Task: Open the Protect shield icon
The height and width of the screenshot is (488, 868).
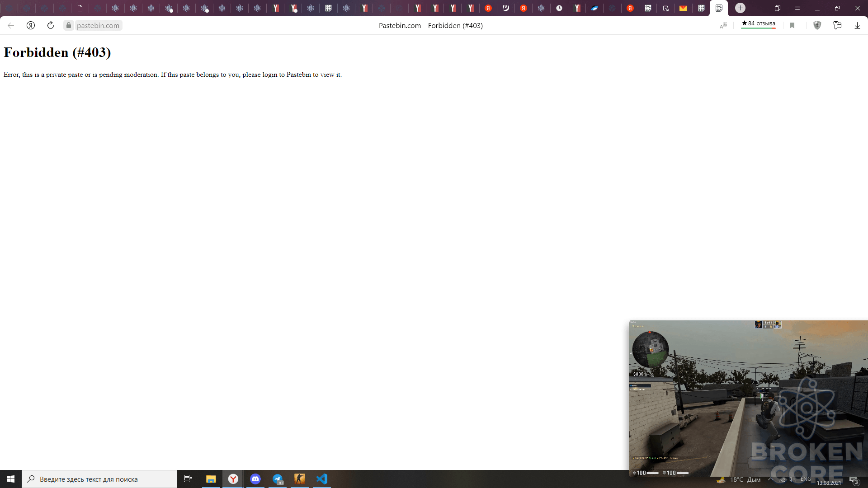Action: [x=817, y=26]
